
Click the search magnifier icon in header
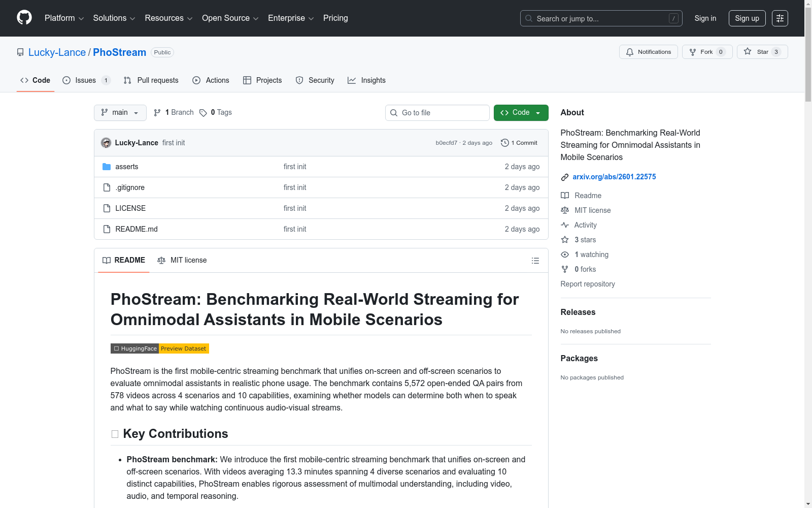[x=529, y=18]
